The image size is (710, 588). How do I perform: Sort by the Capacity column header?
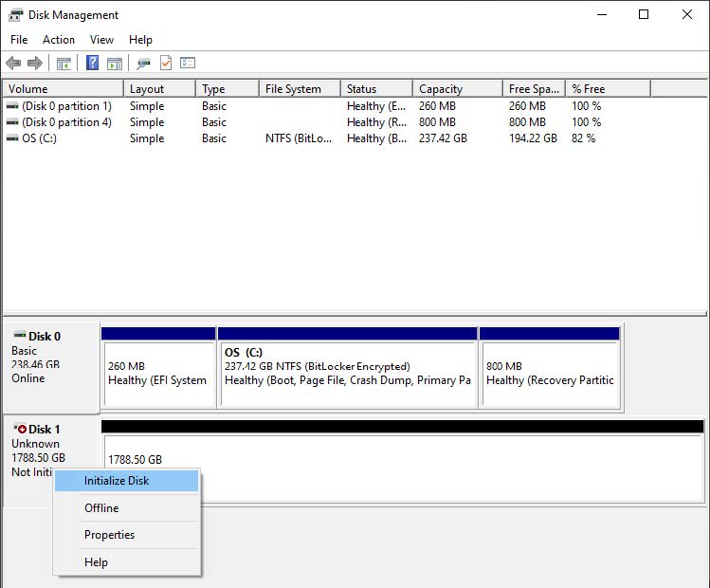click(455, 89)
